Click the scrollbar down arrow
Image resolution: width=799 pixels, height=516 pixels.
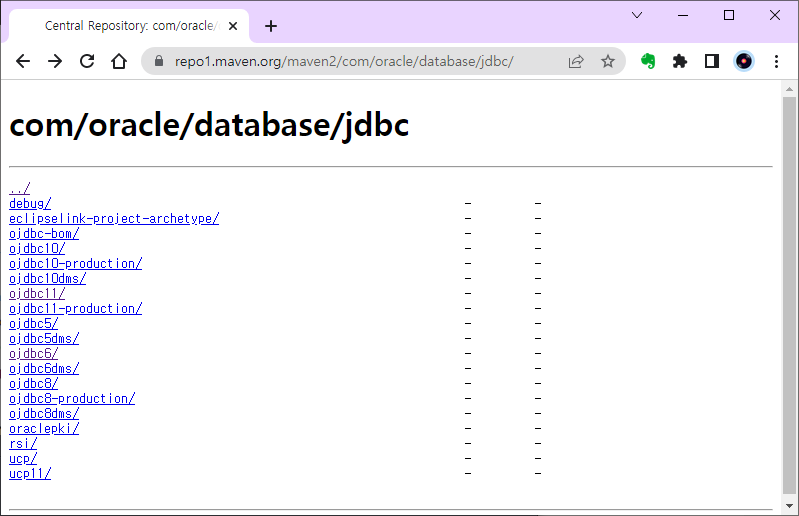tap(789, 506)
